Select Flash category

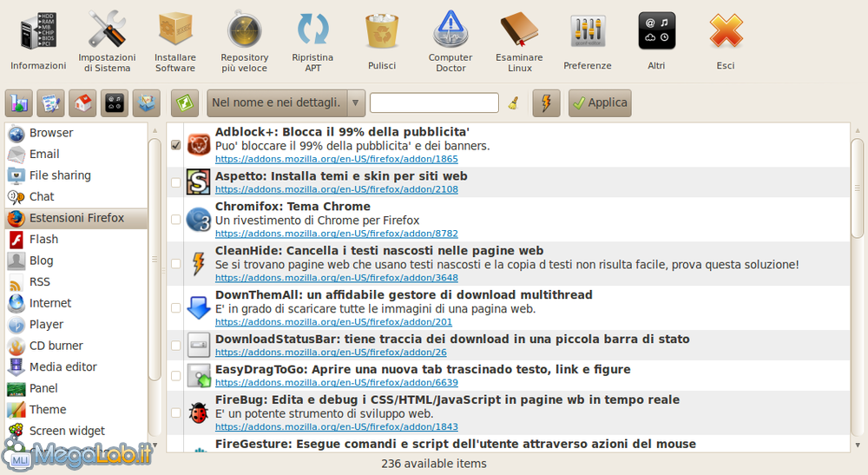tap(76, 239)
